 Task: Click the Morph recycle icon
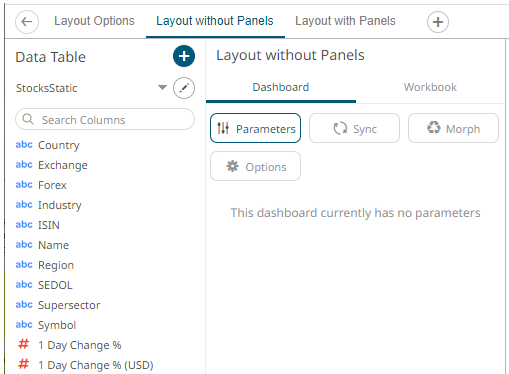click(434, 127)
